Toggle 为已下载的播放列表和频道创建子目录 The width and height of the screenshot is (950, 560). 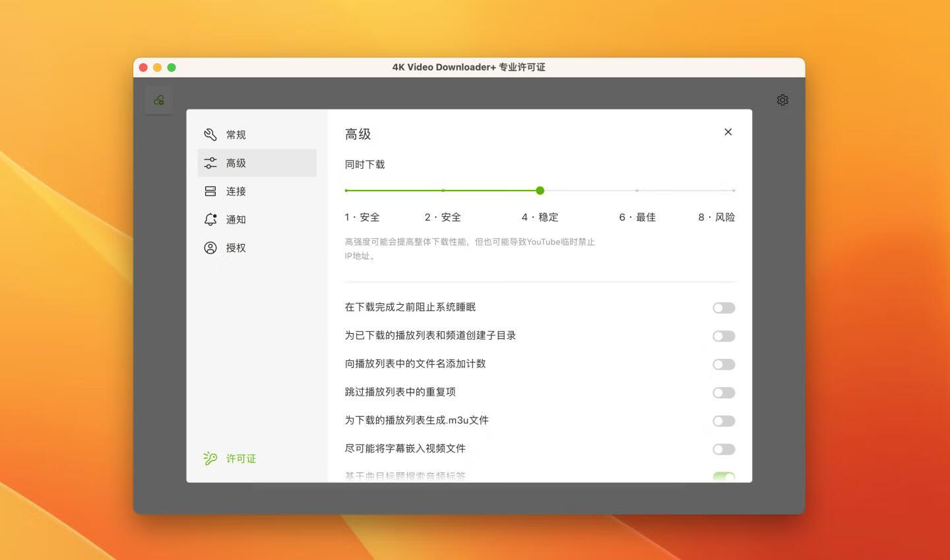(723, 336)
